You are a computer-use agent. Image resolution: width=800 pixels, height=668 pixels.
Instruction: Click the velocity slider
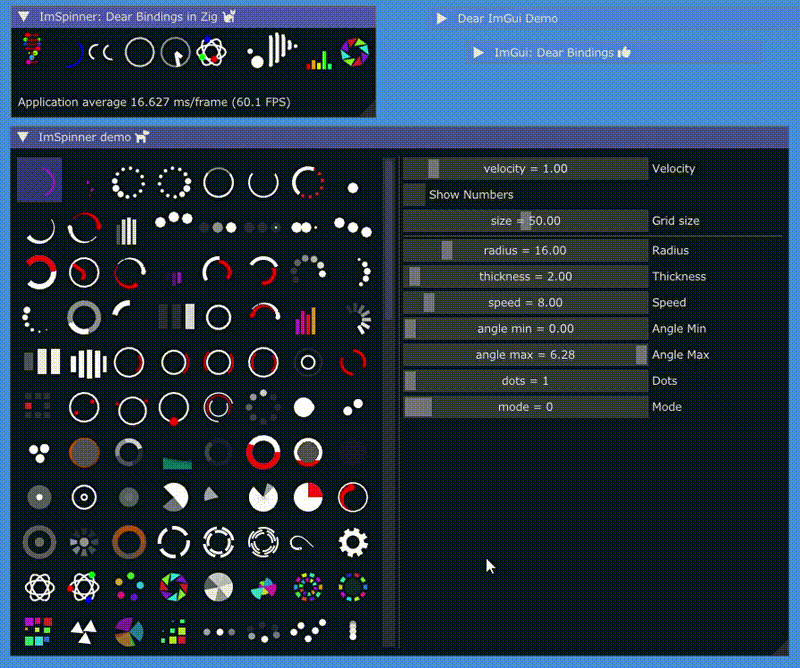click(x=526, y=168)
